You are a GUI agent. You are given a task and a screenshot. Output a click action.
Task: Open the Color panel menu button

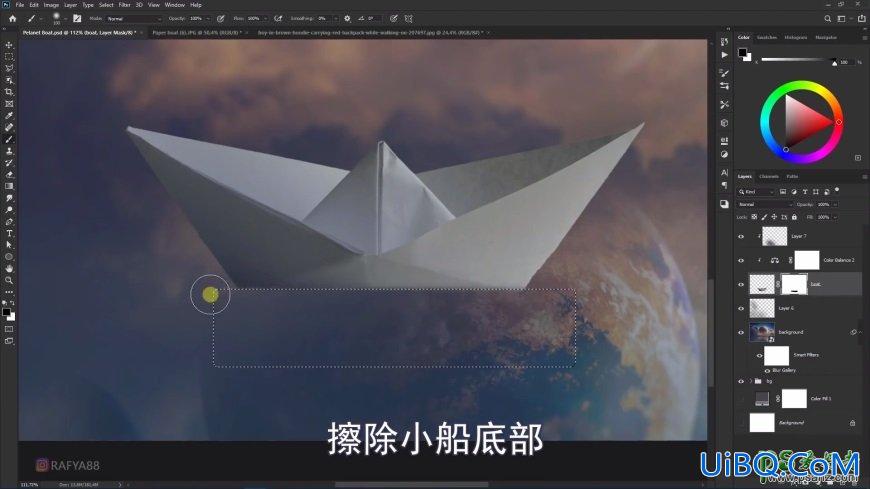click(864, 37)
